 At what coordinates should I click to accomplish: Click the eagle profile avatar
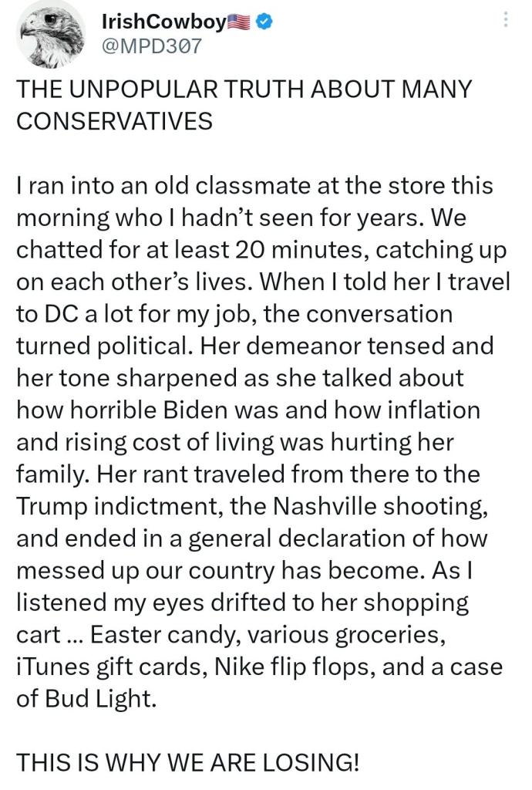point(50,36)
